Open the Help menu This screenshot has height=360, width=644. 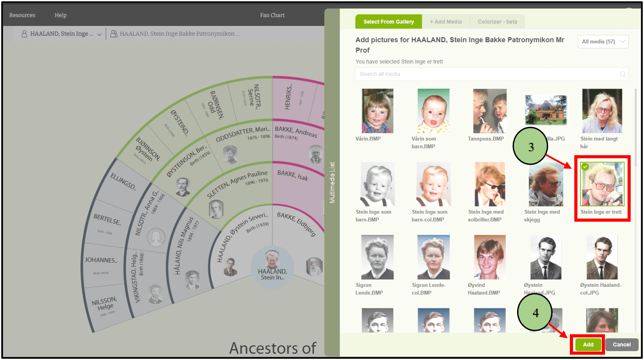tap(60, 15)
